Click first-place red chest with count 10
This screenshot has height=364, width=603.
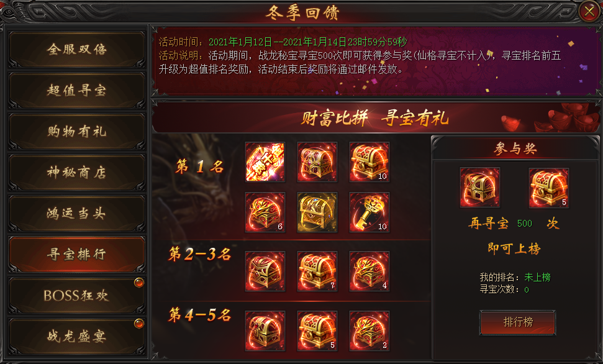369,162
